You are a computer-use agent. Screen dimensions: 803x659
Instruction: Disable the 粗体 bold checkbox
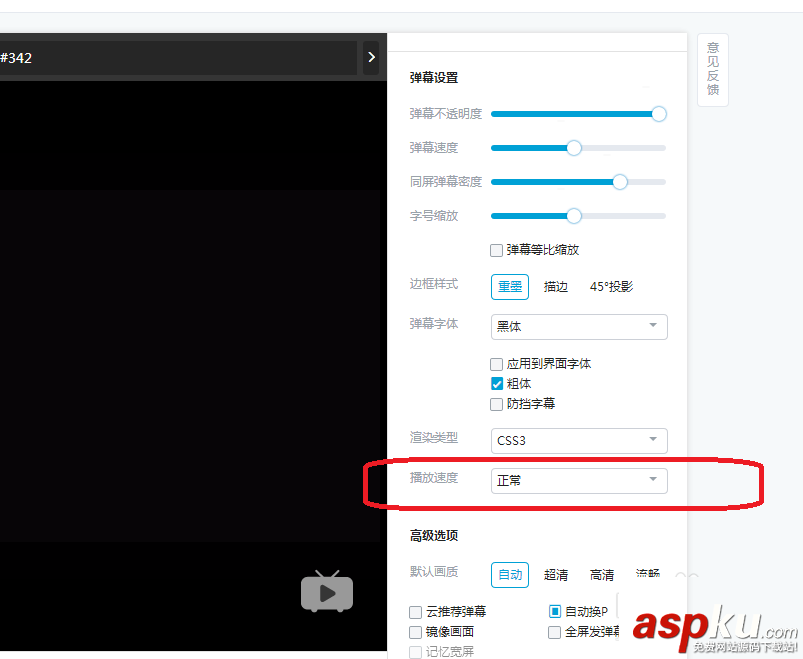(496, 383)
